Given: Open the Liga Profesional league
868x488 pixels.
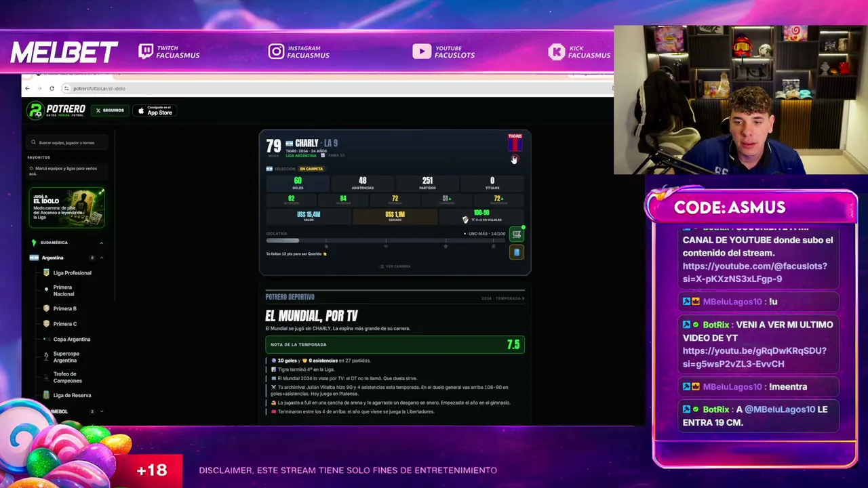Looking at the screenshot, I should click(x=72, y=273).
